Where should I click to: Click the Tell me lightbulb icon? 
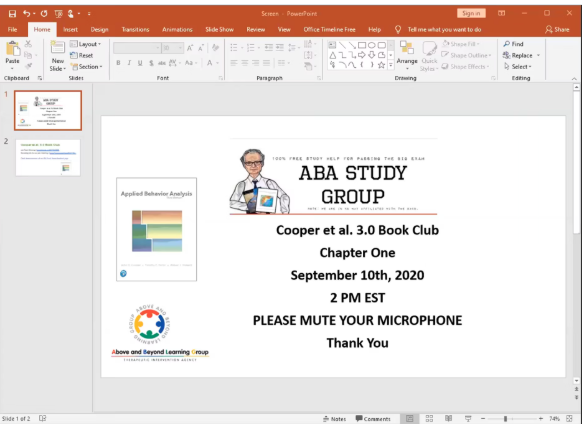pyautogui.click(x=398, y=29)
